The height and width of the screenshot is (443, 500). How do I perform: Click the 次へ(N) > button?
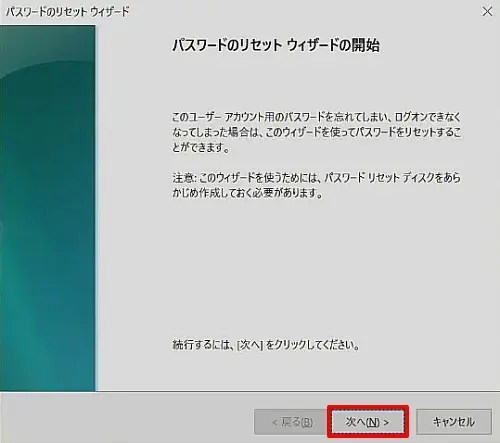tap(368, 422)
